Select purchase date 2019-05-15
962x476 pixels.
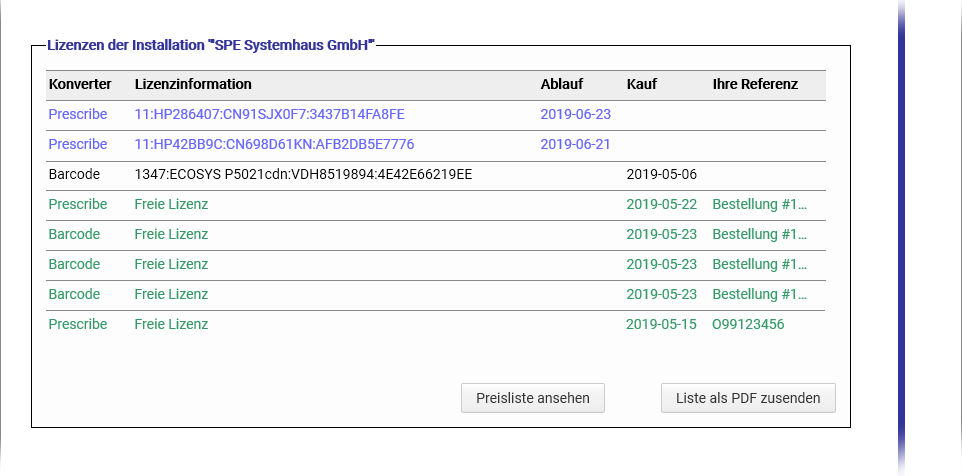click(661, 324)
